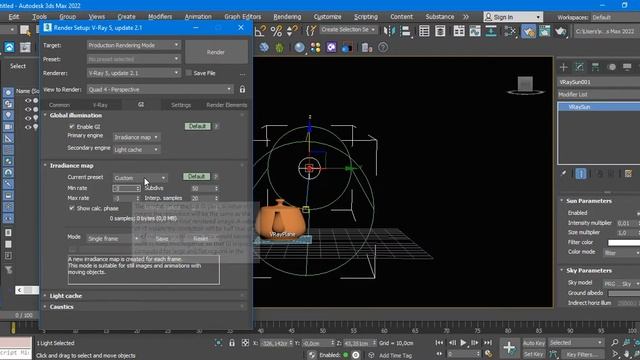Open Curve Editor icon
The width and height of the screenshot is (640, 360).
[x=475, y=31]
